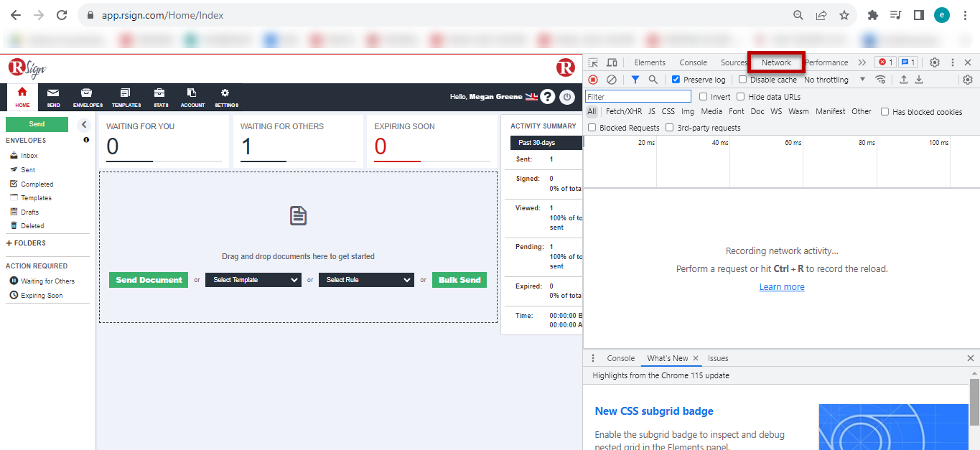The height and width of the screenshot is (450, 980).
Task: Open the Envelopes section from the top navbar
Action: 87,96
